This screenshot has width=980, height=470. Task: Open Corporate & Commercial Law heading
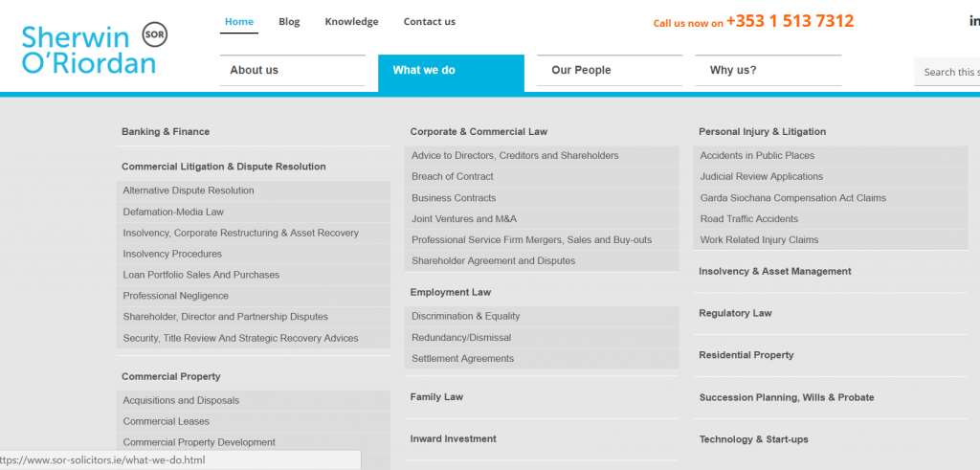(479, 132)
